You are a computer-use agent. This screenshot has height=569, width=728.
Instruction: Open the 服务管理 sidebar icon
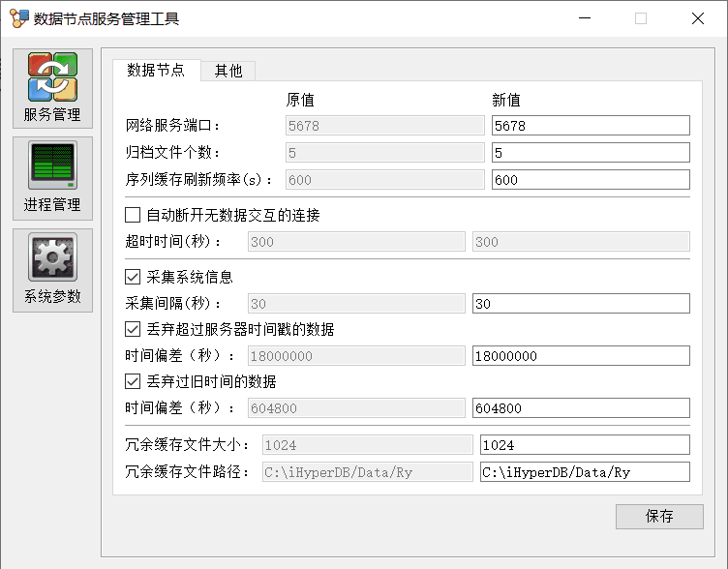click(52, 89)
